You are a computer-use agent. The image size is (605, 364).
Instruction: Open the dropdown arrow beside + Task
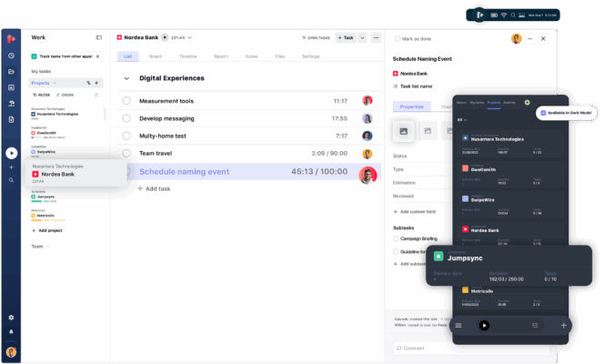[x=362, y=37]
